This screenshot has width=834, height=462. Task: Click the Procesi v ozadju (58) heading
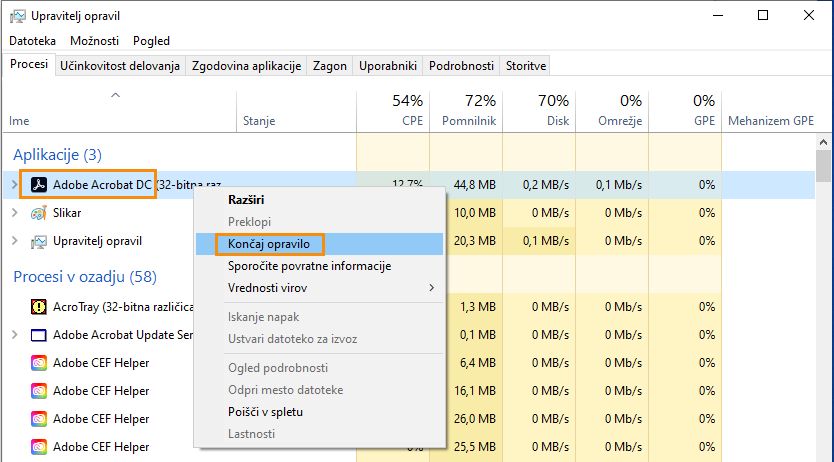coord(85,277)
